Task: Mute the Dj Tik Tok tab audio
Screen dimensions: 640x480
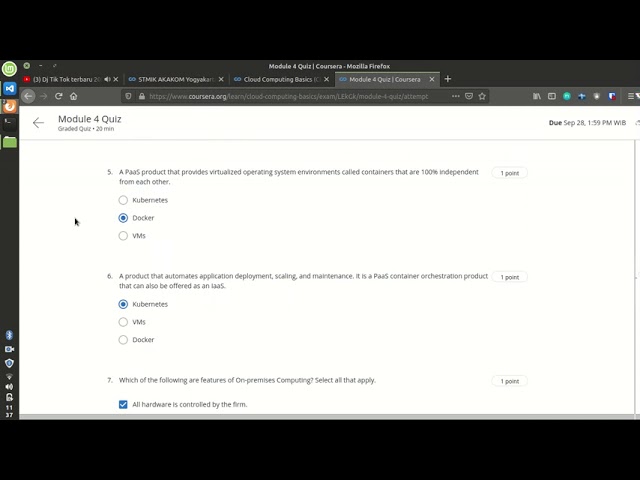Action: click(107, 79)
